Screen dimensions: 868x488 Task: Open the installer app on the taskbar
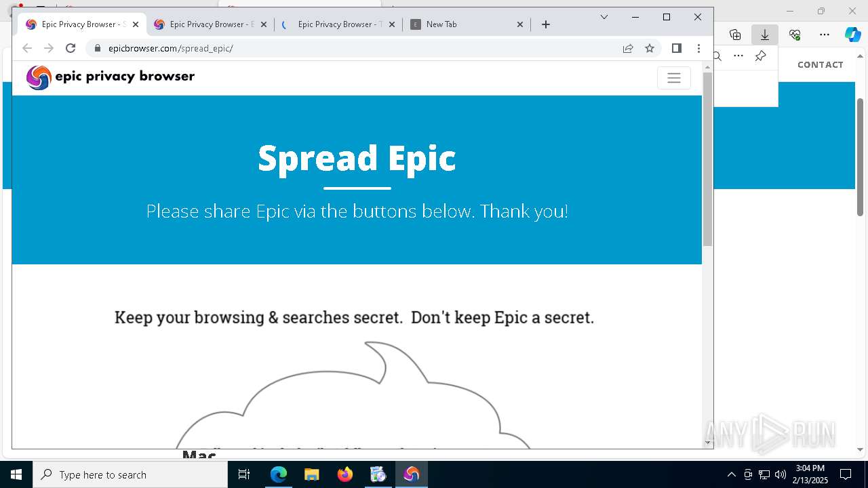378,474
